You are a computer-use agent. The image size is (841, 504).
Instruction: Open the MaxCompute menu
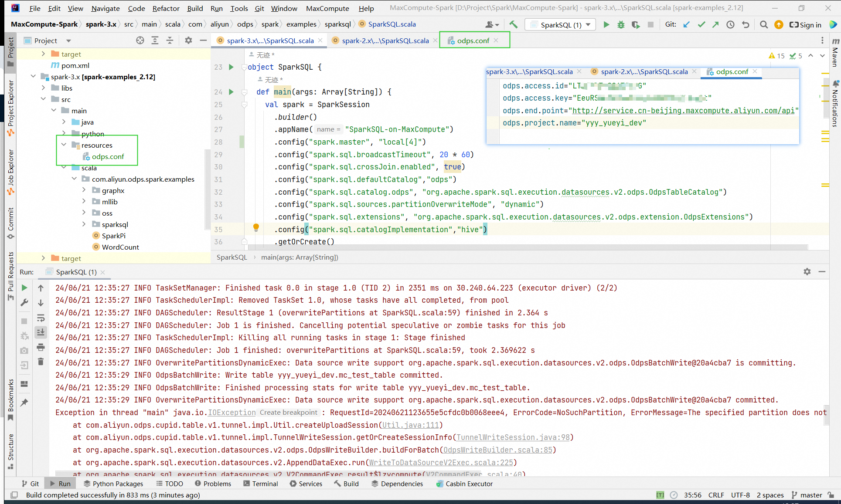click(327, 8)
